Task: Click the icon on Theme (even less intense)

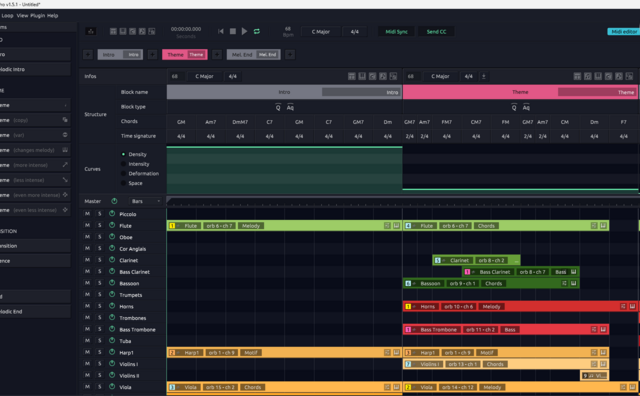Action: coord(65,210)
